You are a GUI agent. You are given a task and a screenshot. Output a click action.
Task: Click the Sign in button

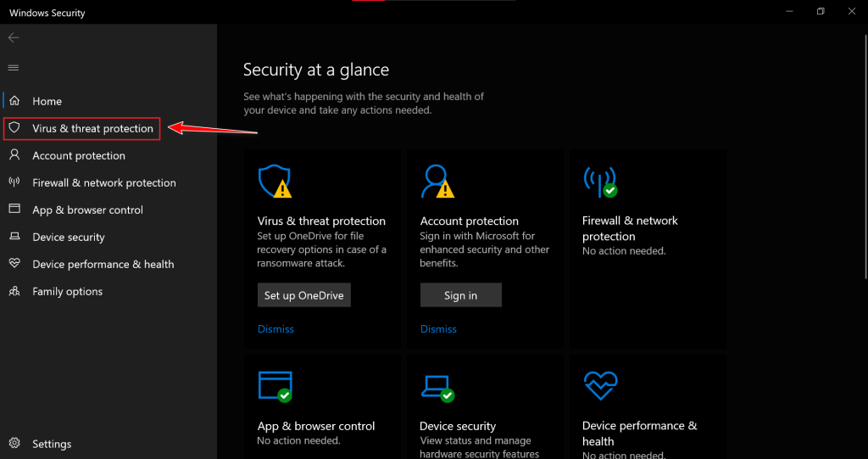(x=460, y=295)
